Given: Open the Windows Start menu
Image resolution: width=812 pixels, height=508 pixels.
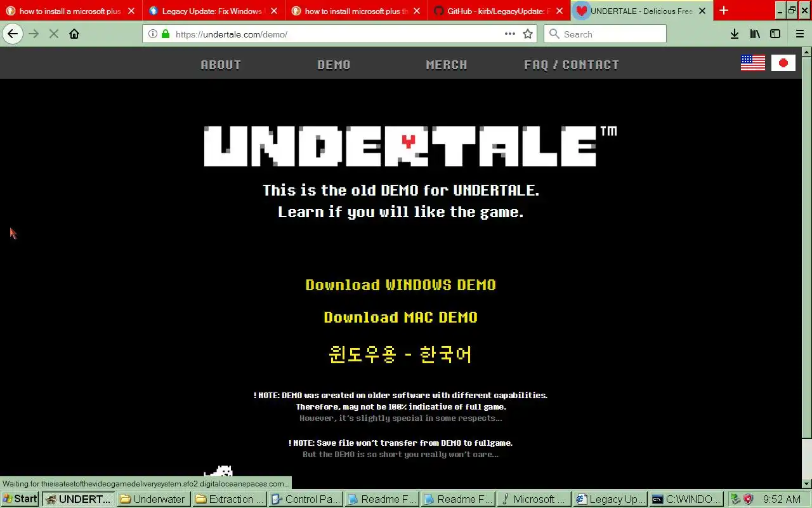Looking at the screenshot, I should tap(20, 499).
